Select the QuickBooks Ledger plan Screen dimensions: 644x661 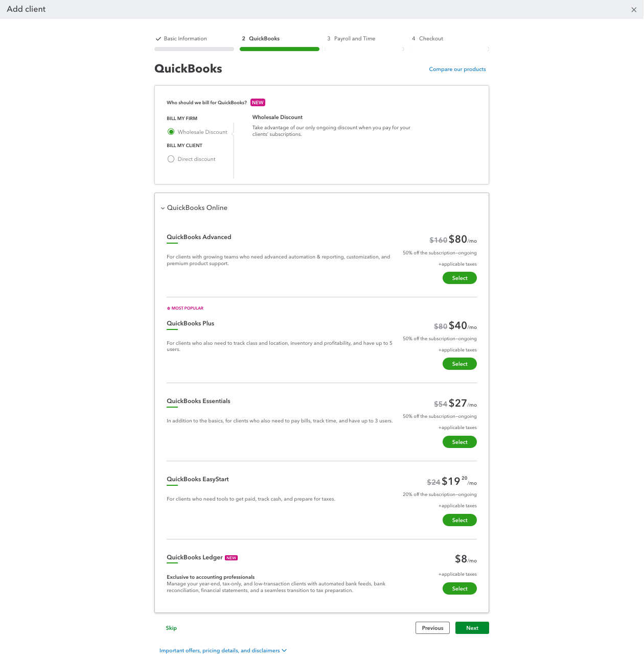(459, 588)
